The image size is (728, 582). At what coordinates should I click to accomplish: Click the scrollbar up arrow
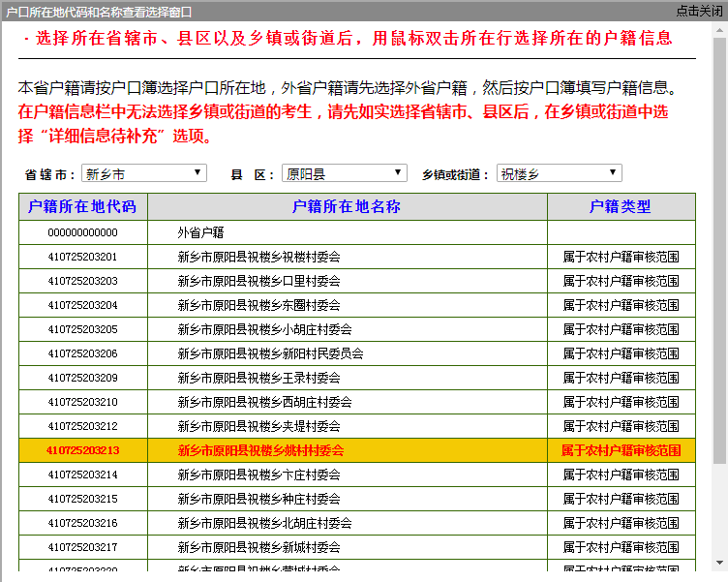coord(719,31)
